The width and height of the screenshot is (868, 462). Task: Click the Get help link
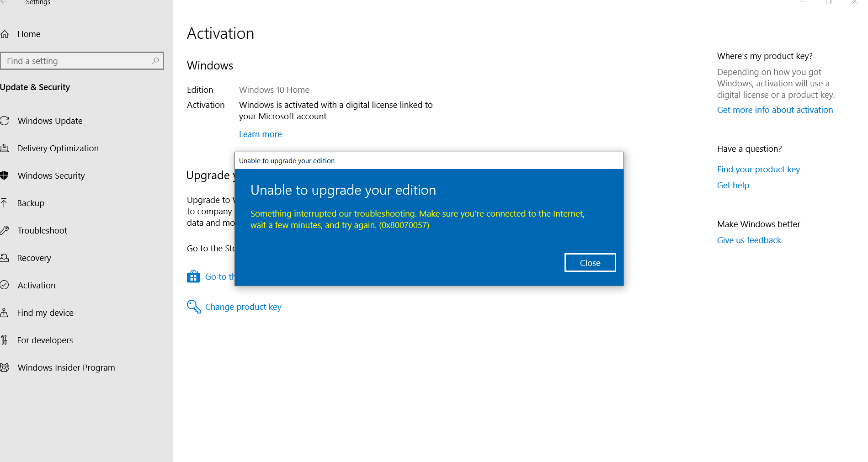point(733,186)
